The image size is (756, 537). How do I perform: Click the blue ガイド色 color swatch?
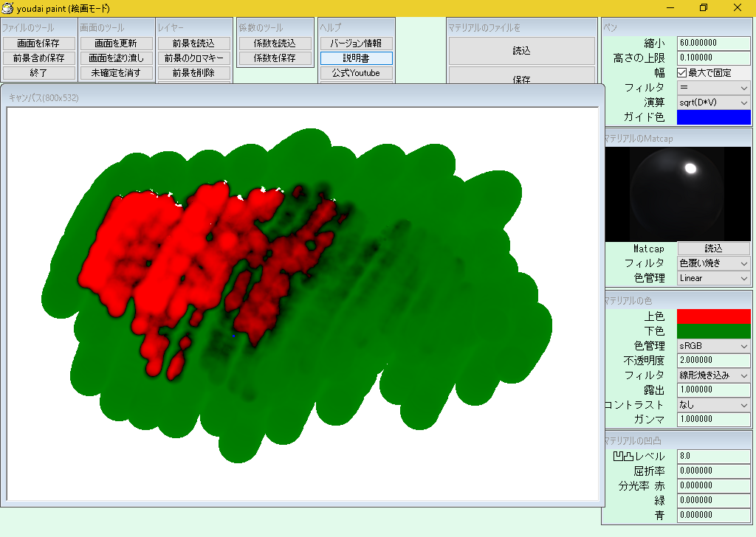(713, 117)
